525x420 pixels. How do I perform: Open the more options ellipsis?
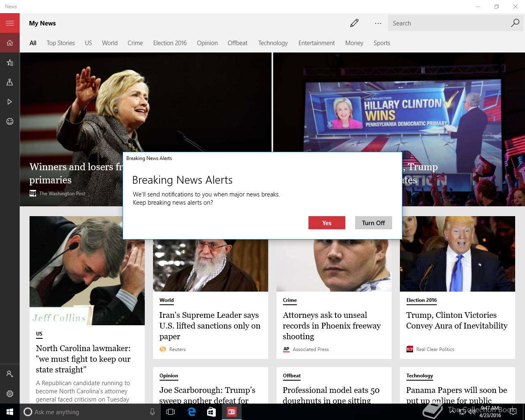click(x=378, y=23)
